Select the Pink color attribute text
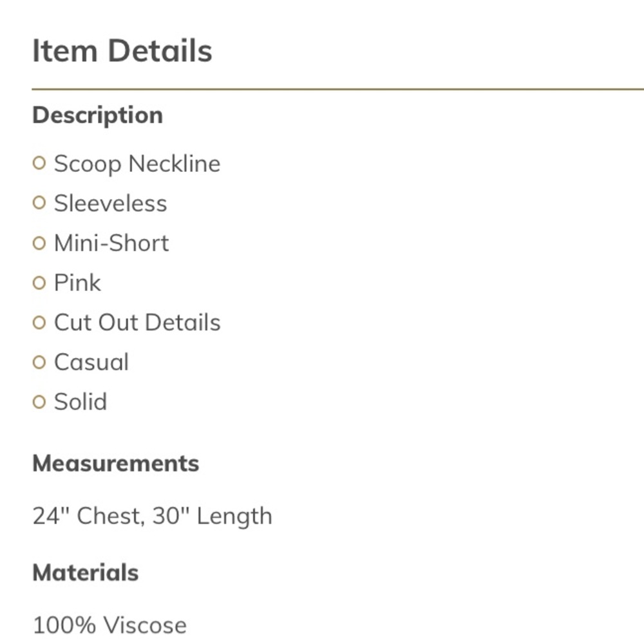 click(x=77, y=283)
